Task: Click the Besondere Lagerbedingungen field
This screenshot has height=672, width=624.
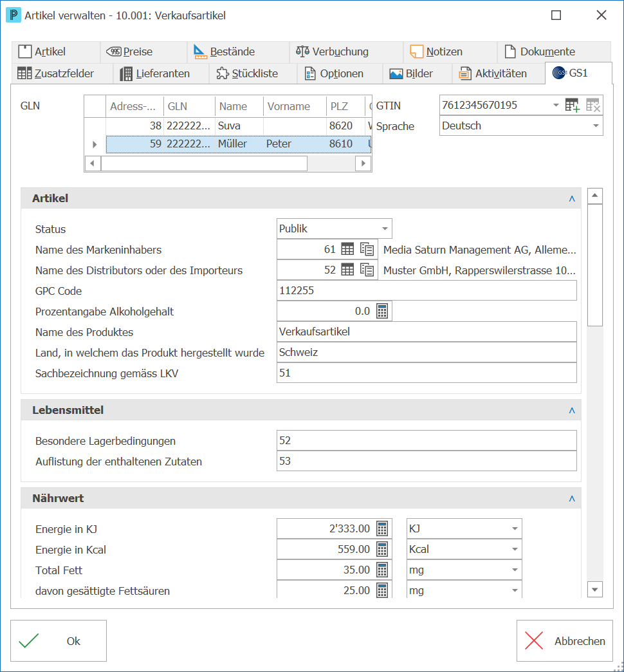Action: tap(427, 440)
